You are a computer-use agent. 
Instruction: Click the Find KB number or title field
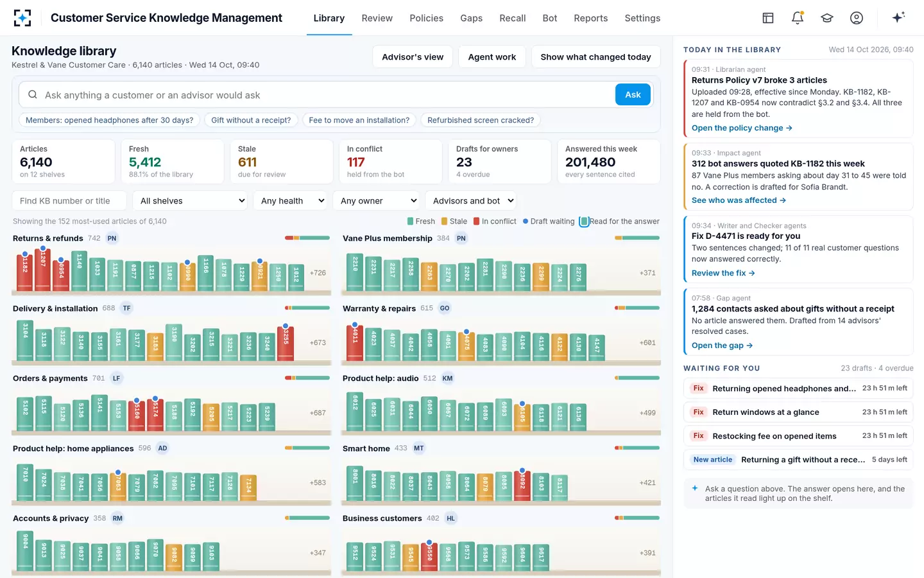69,200
